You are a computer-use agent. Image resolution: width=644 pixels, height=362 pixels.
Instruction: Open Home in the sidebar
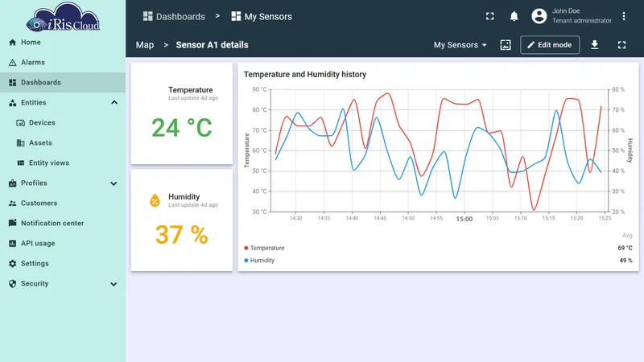(x=63, y=43)
